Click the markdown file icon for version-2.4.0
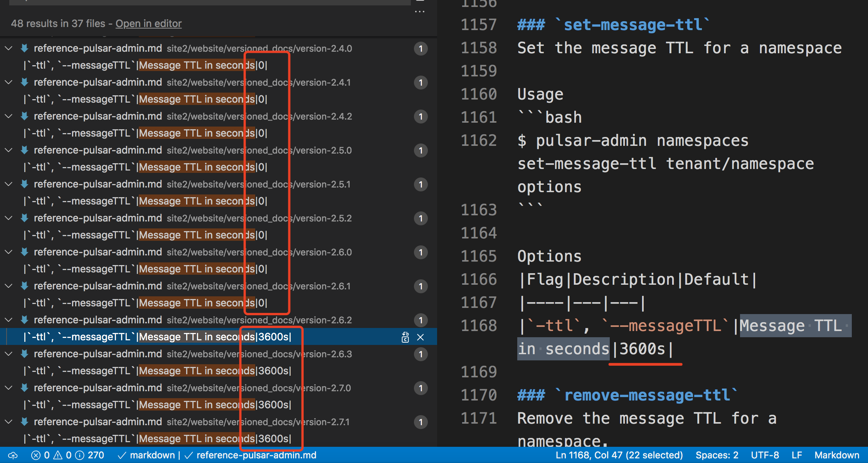The height and width of the screenshot is (463, 868). [x=25, y=49]
